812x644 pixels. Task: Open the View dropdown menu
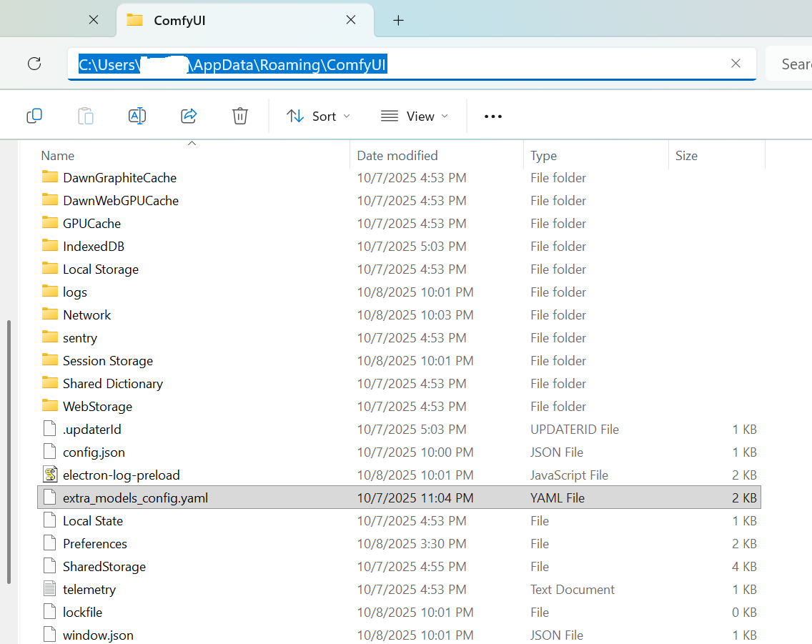pyautogui.click(x=415, y=117)
